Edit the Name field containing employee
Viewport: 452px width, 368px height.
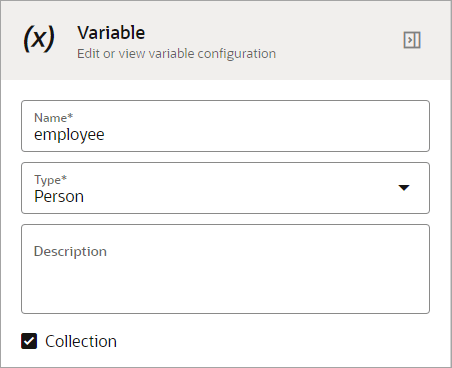point(225,126)
